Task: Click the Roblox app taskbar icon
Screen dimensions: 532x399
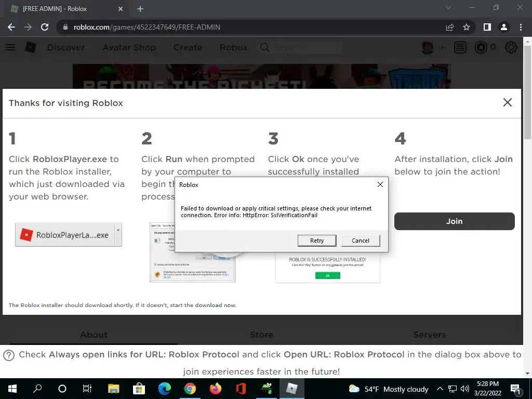Action: point(292,389)
